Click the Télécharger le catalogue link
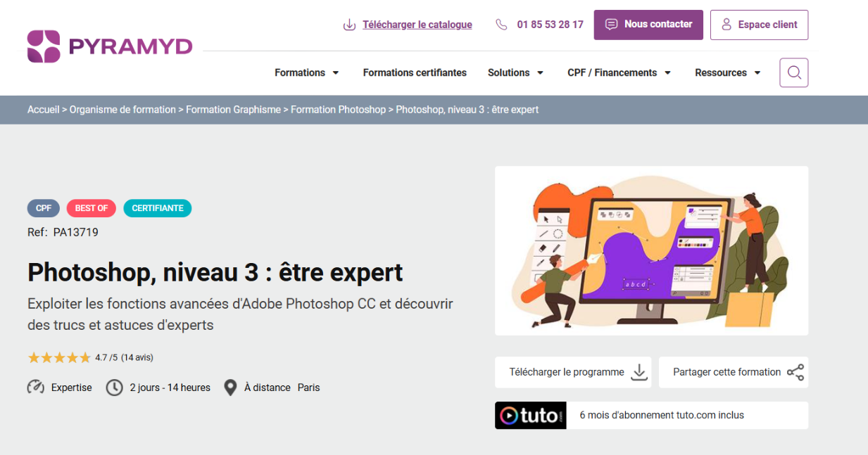 [x=417, y=25]
